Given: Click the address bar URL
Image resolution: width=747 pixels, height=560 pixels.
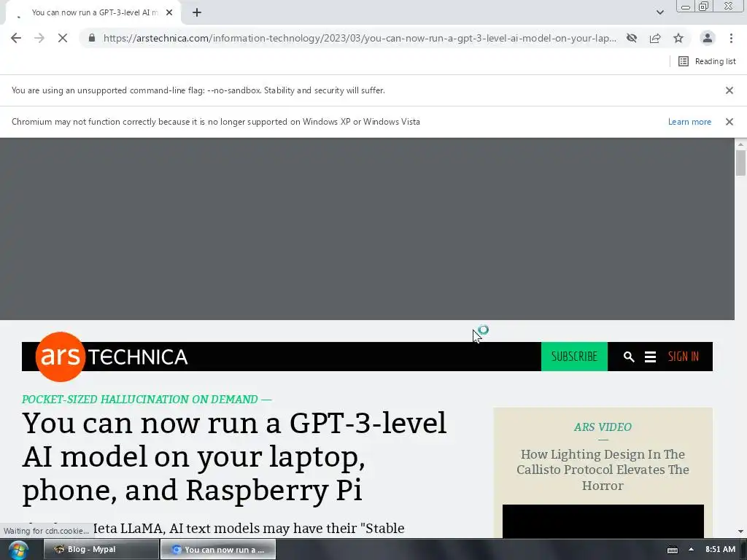Looking at the screenshot, I should 360,38.
